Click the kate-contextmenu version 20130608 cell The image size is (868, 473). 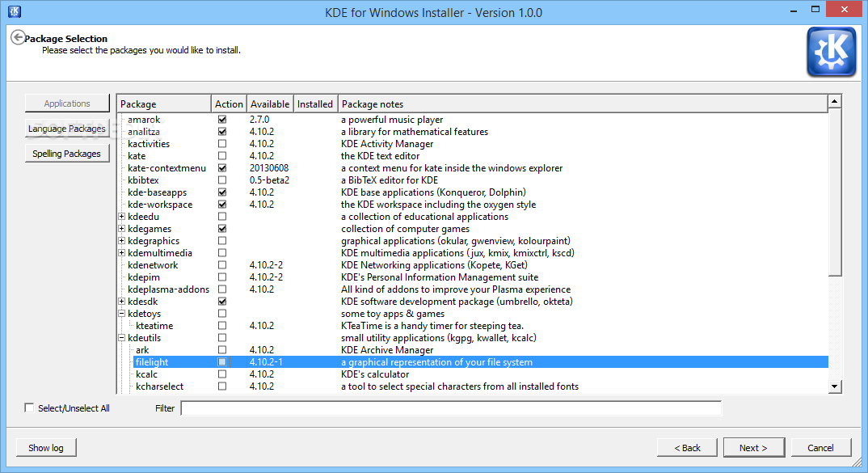tap(268, 168)
